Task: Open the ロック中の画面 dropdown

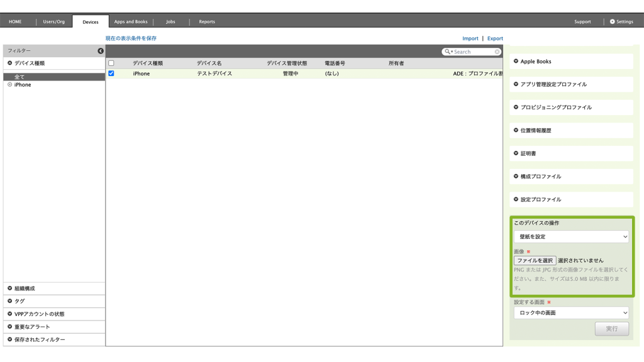Action: coord(570,313)
